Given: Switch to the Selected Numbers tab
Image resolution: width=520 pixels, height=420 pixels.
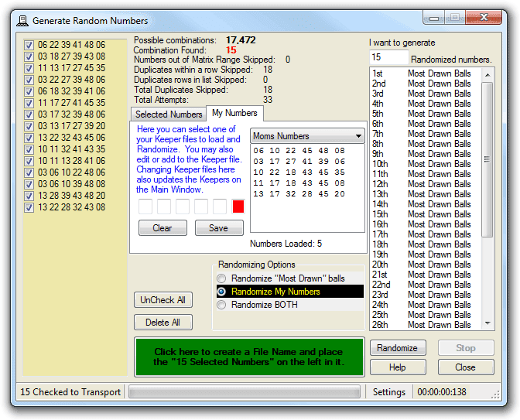Looking at the screenshot, I should (x=169, y=114).
